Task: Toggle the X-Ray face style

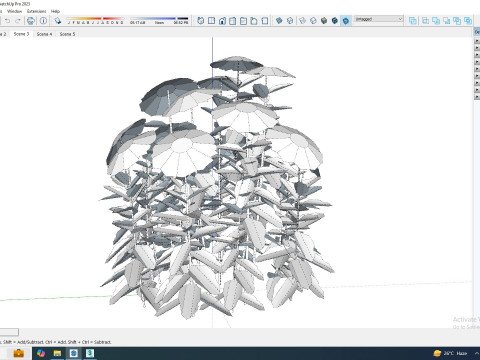Action: pyautogui.click(x=279, y=21)
